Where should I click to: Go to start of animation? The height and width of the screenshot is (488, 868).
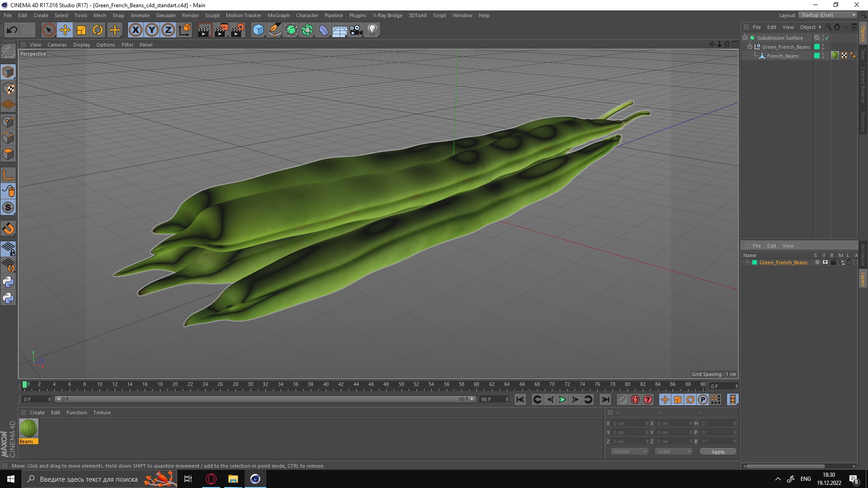(x=520, y=399)
